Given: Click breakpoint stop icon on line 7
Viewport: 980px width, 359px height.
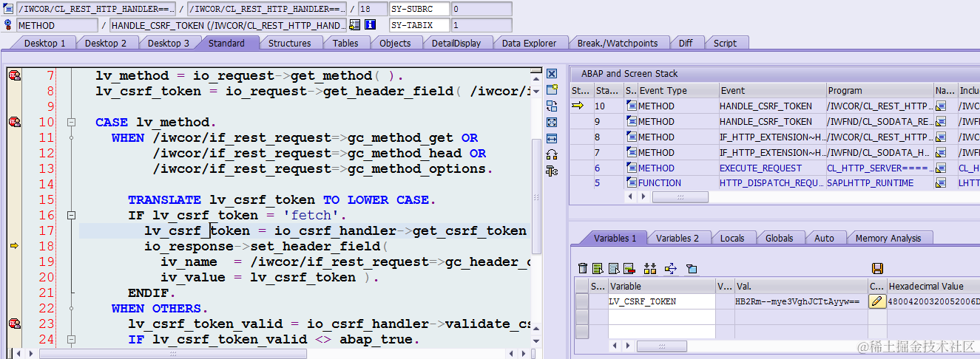Looking at the screenshot, I should point(14,75).
